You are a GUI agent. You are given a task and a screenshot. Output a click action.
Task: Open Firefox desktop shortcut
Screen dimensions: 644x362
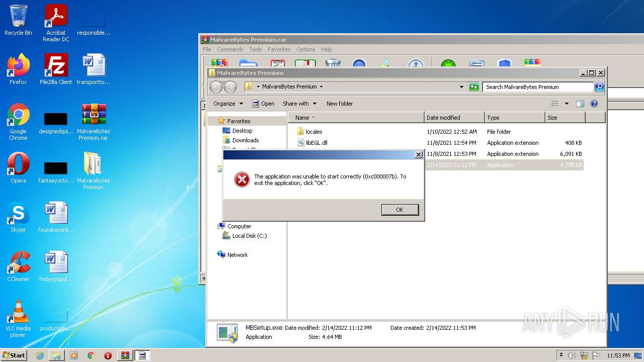tap(18, 69)
